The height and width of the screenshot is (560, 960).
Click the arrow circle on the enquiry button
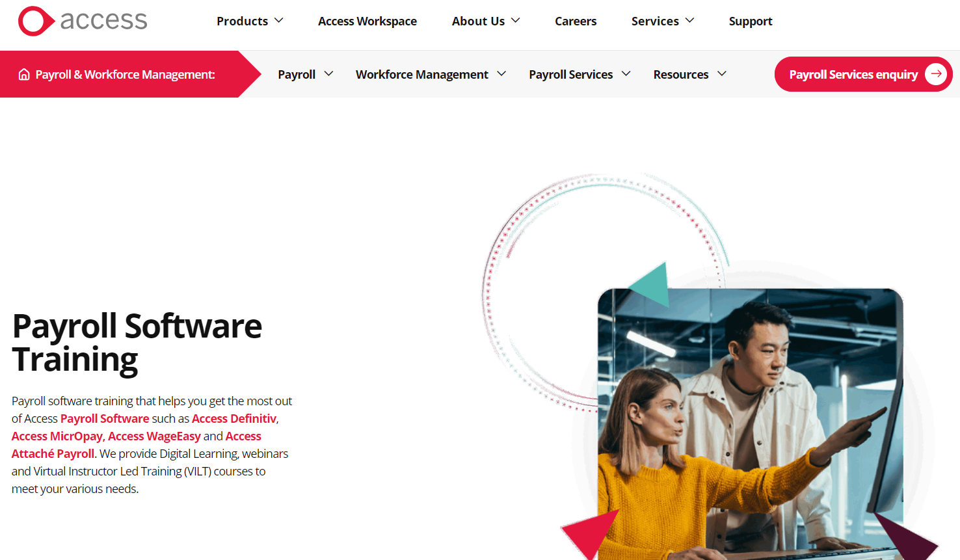[x=935, y=74]
